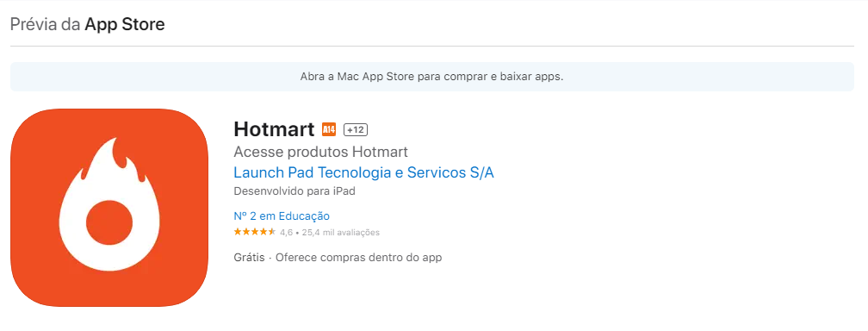868x331 pixels.
Task: Click the Abra a Mac App Store banner message
Action: (x=431, y=77)
